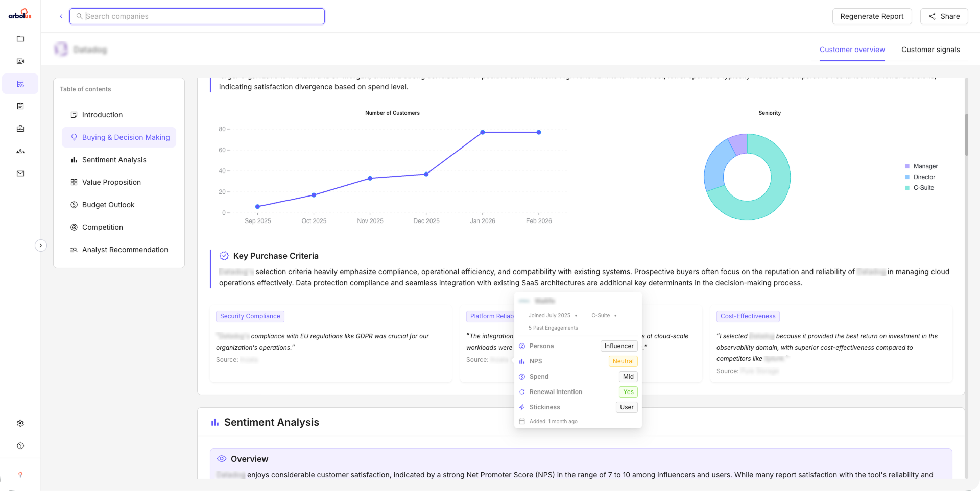Click the Platform Reliability tag
The width and height of the screenshot is (980, 491).
pos(490,316)
